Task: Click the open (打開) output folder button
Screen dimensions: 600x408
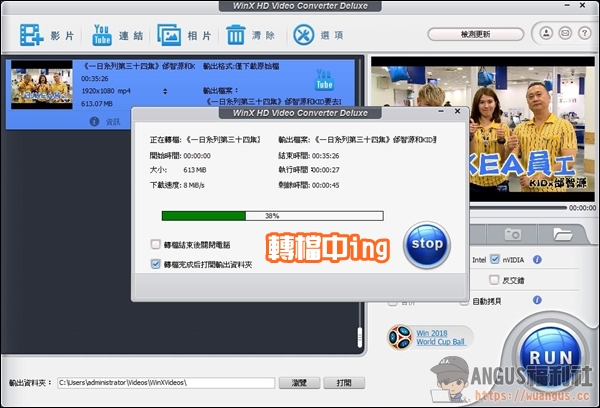Action: tap(344, 382)
